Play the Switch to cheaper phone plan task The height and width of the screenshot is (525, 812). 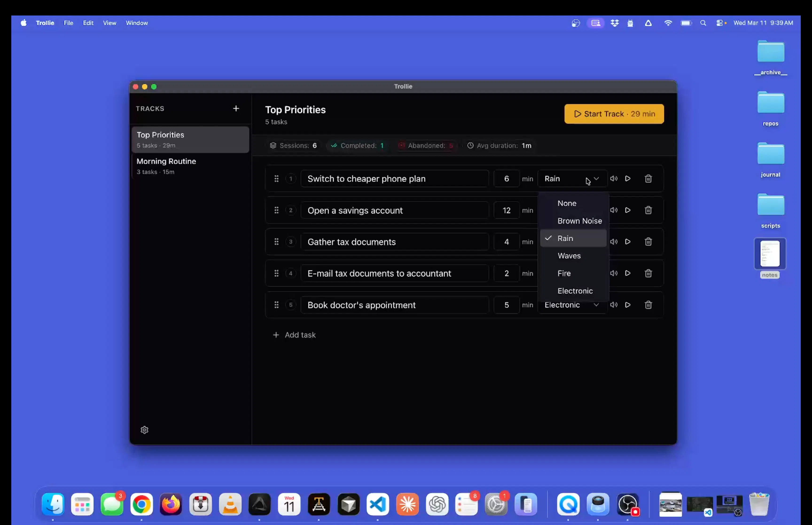tap(628, 179)
